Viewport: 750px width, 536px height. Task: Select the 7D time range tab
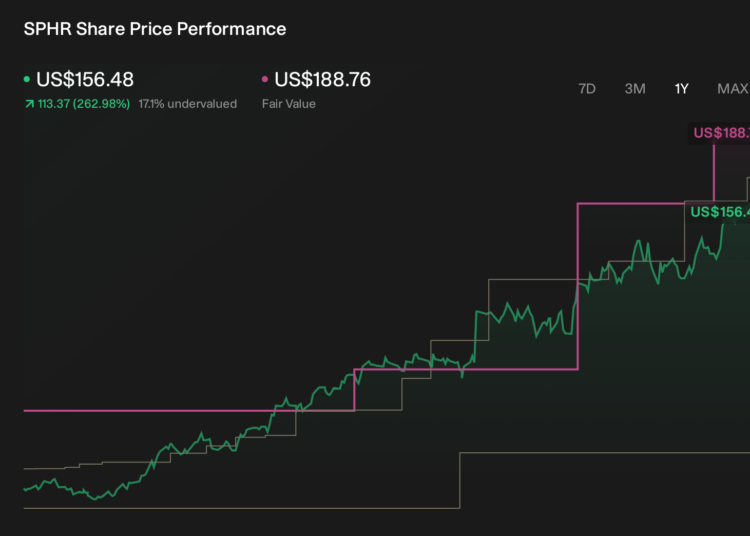[x=587, y=89]
